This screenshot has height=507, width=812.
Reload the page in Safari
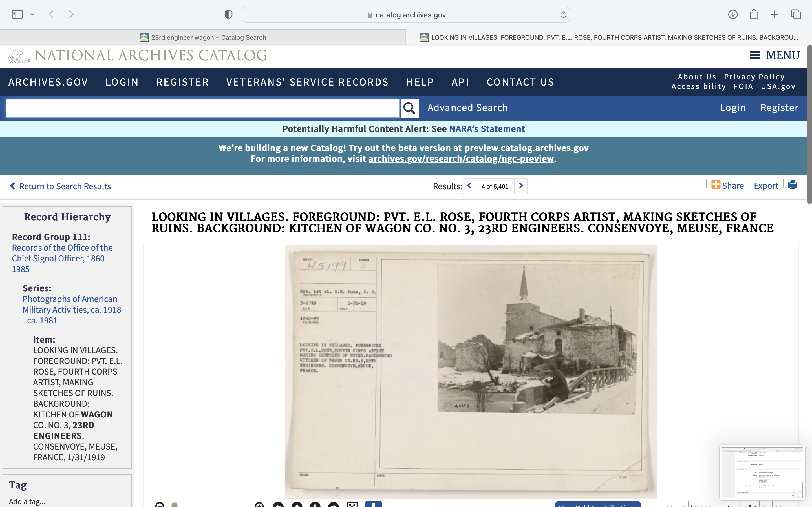point(563,14)
